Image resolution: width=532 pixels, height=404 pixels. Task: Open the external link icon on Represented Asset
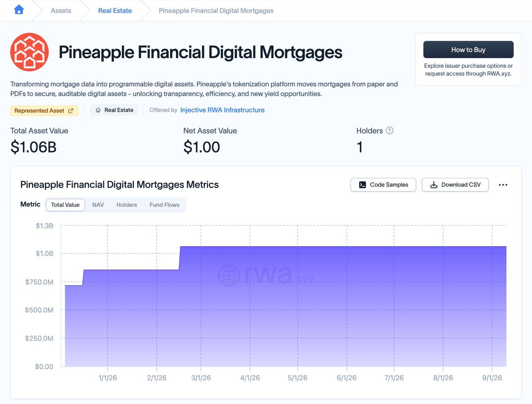click(70, 110)
